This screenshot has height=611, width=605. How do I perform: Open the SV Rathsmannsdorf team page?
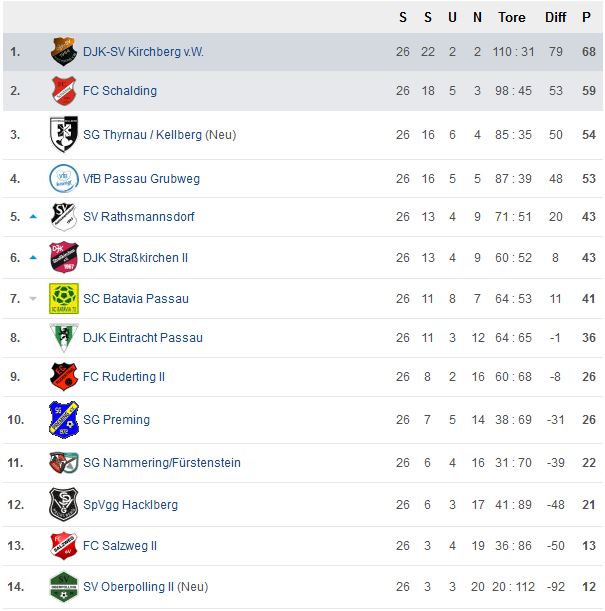point(139,217)
